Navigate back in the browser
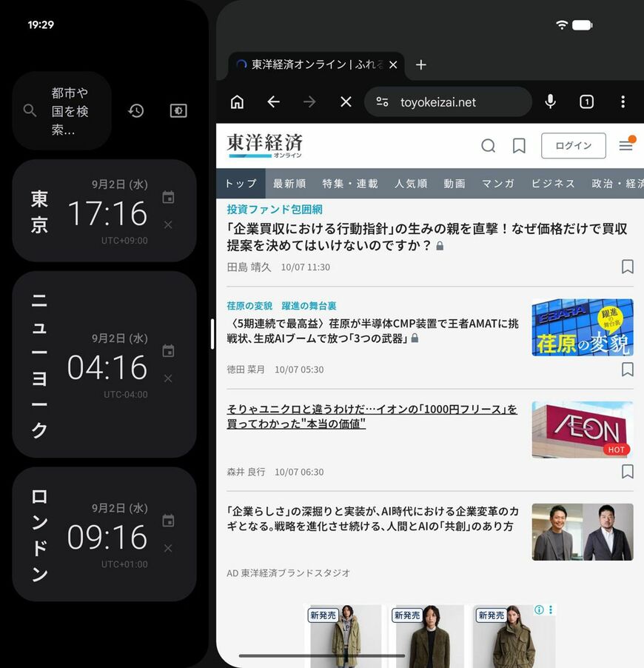The image size is (644, 668). click(273, 101)
